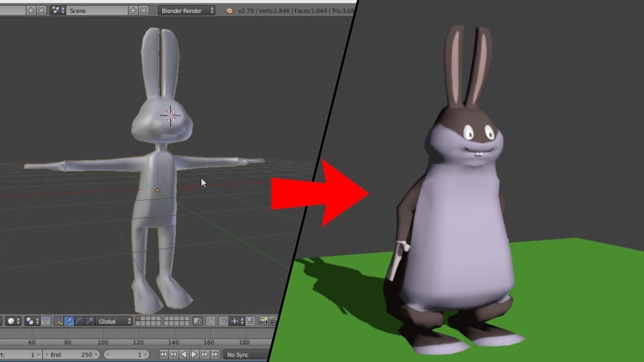Screen dimensions: 644x362
Task: Click the v2.79 version text
Action: pyautogui.click(x=246, y=11)
